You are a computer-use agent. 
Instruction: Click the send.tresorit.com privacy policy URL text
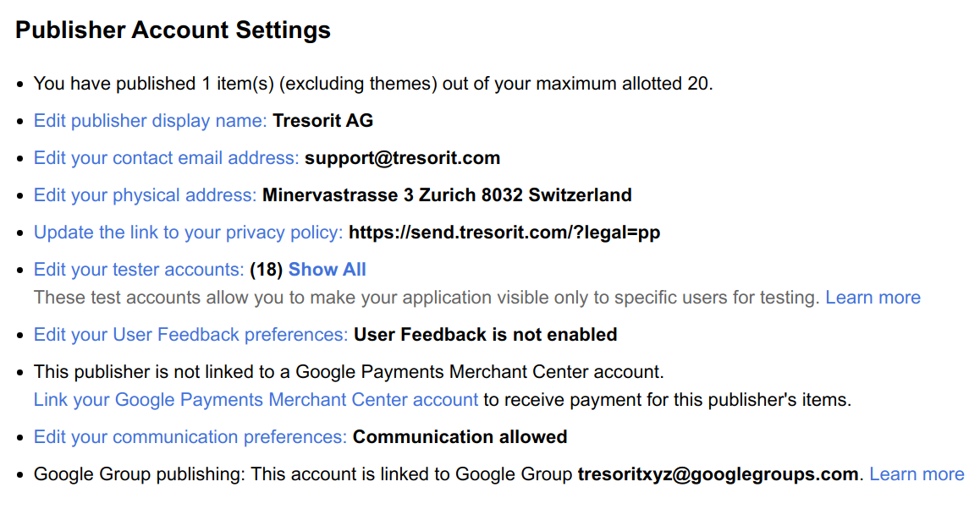point(504,233)
